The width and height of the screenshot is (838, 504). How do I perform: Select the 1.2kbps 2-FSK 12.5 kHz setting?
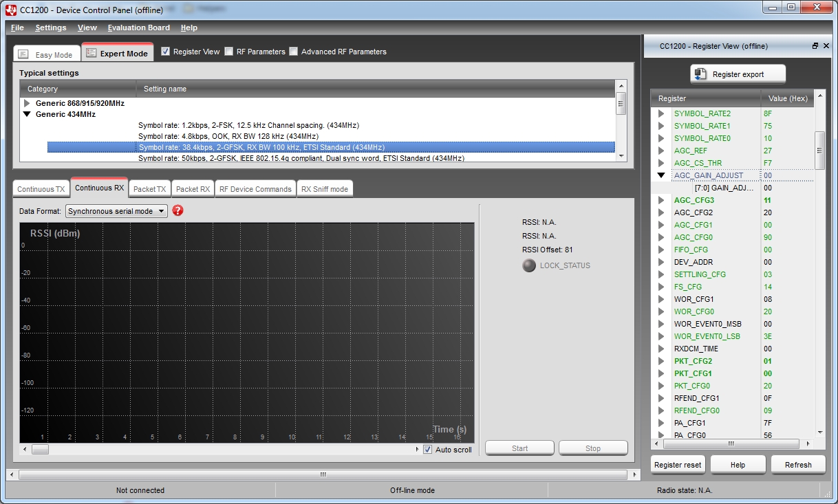pos(248,125)
